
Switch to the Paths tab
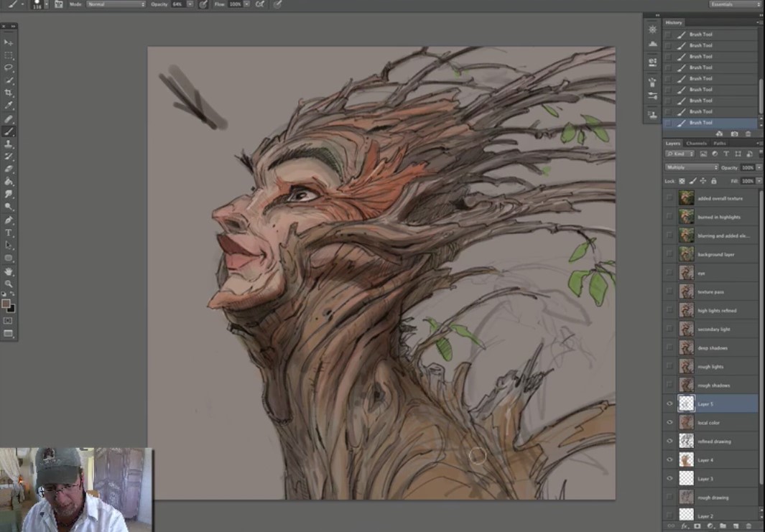point(719,144)
